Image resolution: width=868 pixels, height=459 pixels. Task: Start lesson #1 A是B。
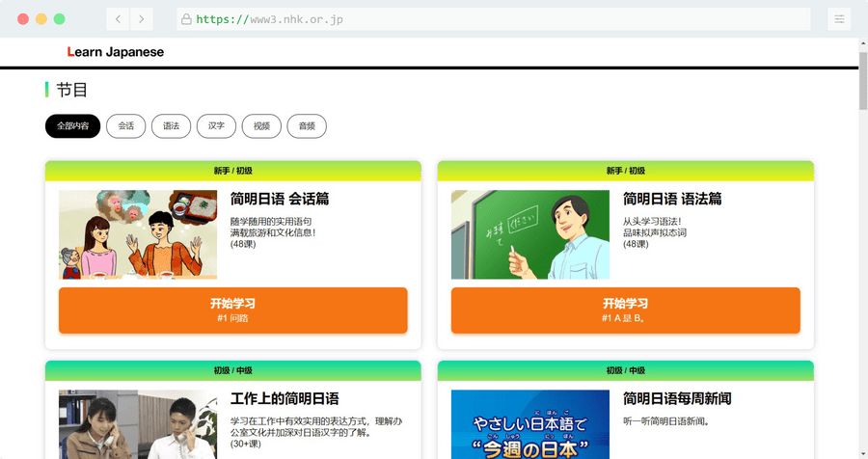[626, 310]
